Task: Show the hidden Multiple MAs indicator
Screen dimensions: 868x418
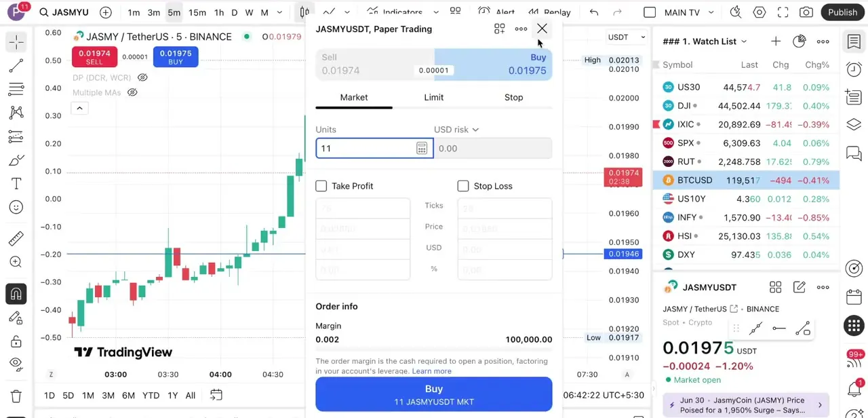Action: (x=132, y=92)
